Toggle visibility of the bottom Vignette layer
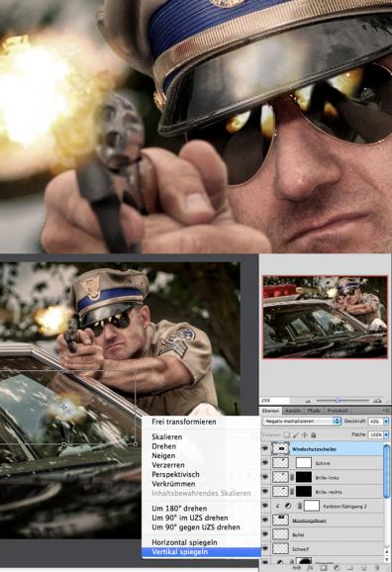This screenshot has height=572, width=392. pos(265,562)
